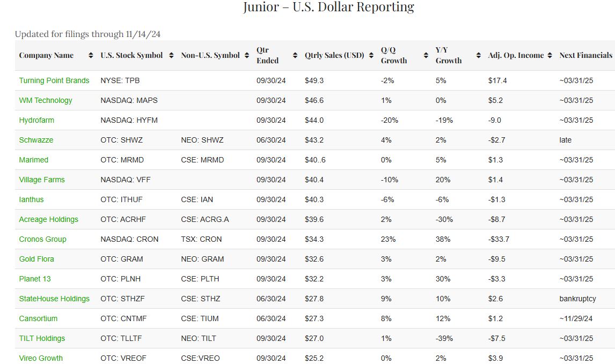This screenshot has width=615, height=364.
Task: Click Q/Q Growth sort arrows icon
Action: [426, 55]
